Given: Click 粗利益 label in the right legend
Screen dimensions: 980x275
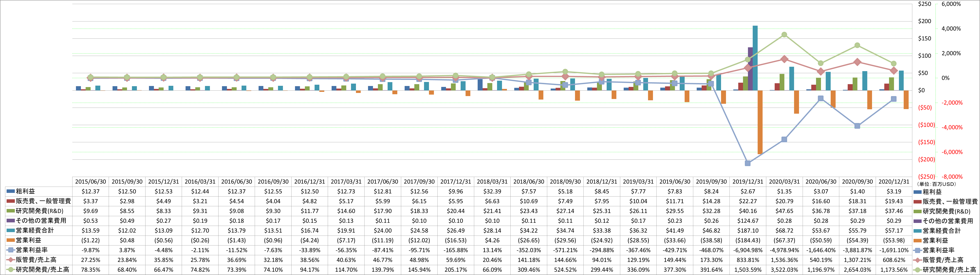Looking at the screenshot, I should click(932, 192).
